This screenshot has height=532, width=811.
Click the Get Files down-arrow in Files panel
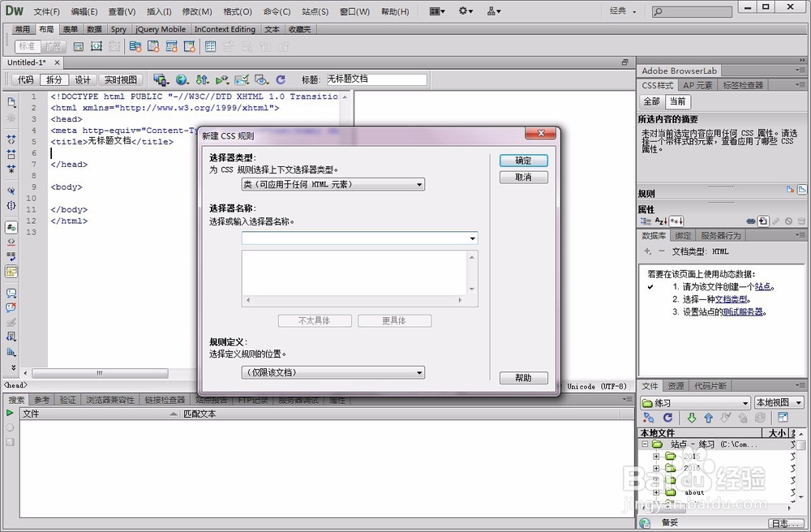[691, 417]
